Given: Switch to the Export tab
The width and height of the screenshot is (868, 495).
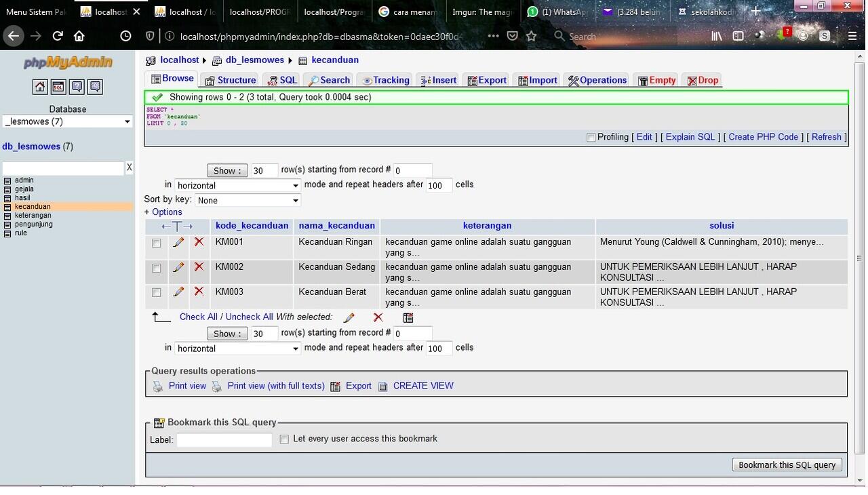Looking at the screenshot, I should [486, 80].
